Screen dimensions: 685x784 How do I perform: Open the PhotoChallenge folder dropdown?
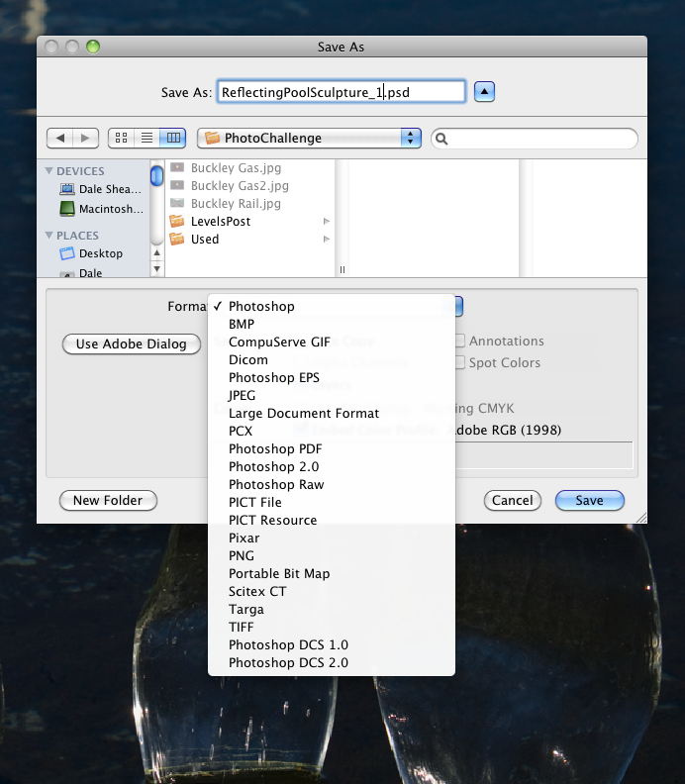310,138
